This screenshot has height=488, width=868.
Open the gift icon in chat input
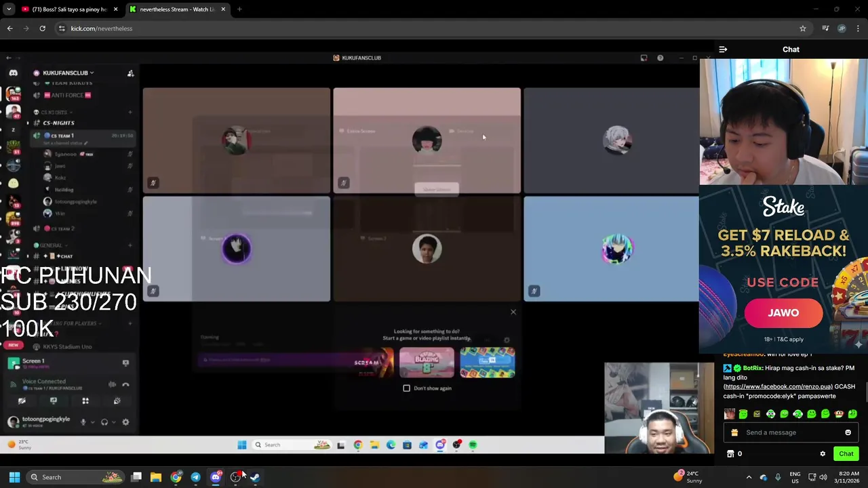(x=734, y=432)
